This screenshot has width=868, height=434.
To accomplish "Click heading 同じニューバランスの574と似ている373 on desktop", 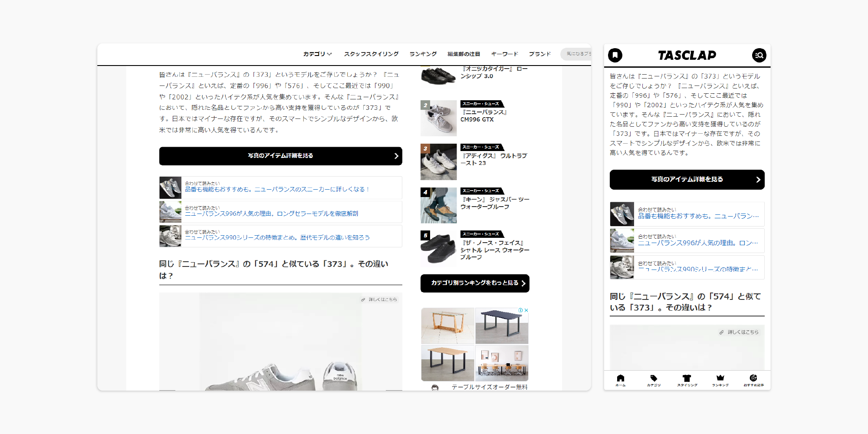I will pyautogui.click(x=274, y=270).
